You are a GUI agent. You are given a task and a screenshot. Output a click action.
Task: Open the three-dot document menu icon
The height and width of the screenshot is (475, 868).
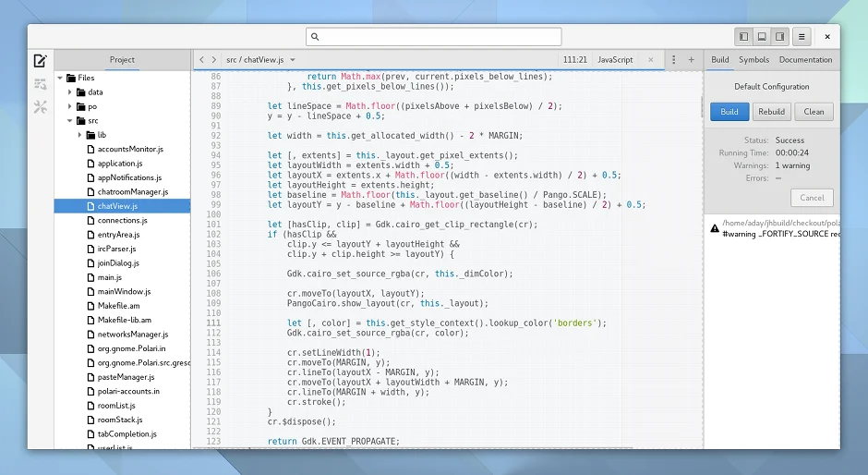click(x=674, y=60)
